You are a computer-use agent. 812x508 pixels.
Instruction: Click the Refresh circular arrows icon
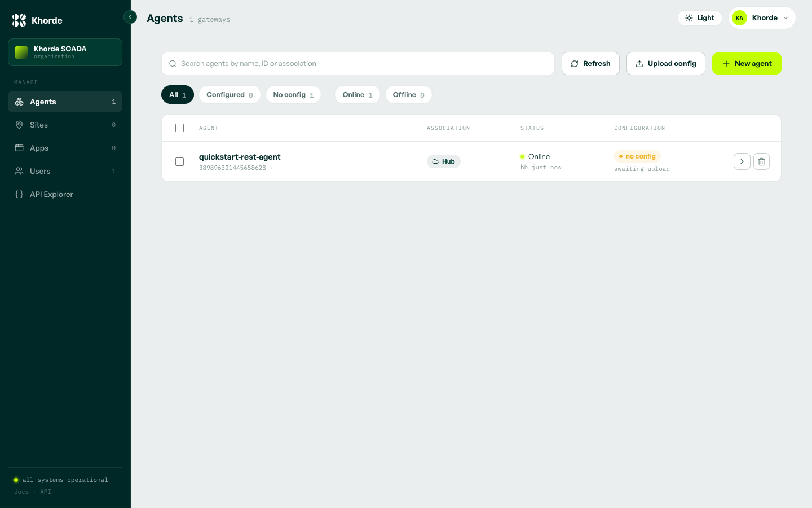pos(575,64)
